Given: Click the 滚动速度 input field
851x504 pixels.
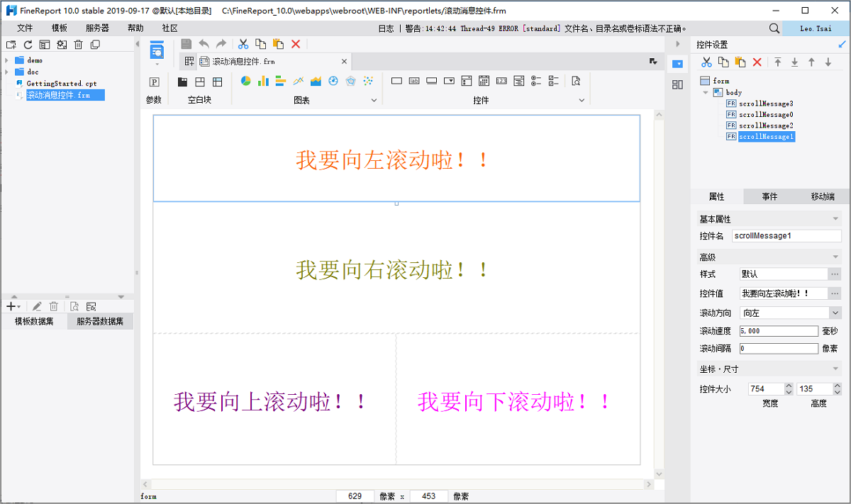Looking at the screenshot, I should coord(778,331).
